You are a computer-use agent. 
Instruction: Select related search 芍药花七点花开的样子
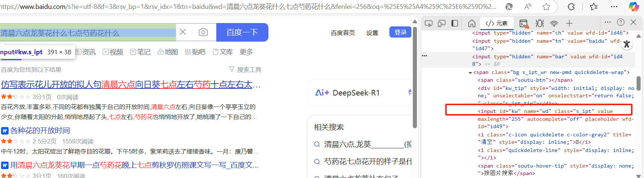(x=368, y=161)
